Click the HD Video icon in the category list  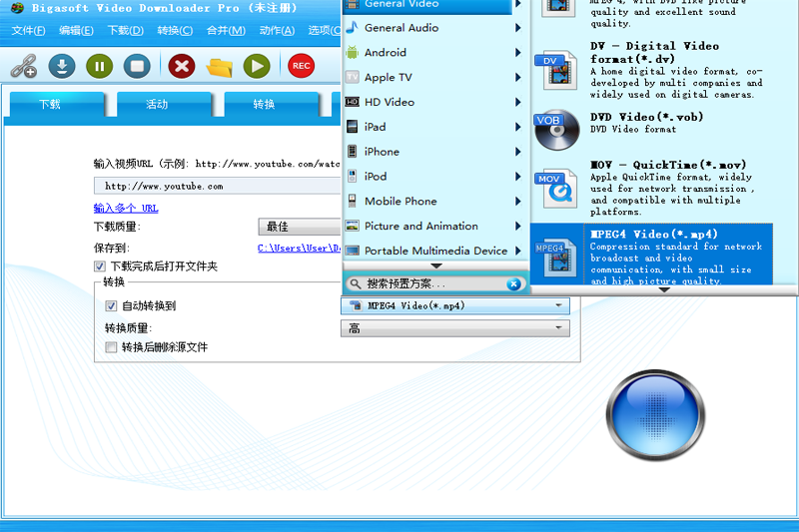pyautogui.click(x=353, y=102)
